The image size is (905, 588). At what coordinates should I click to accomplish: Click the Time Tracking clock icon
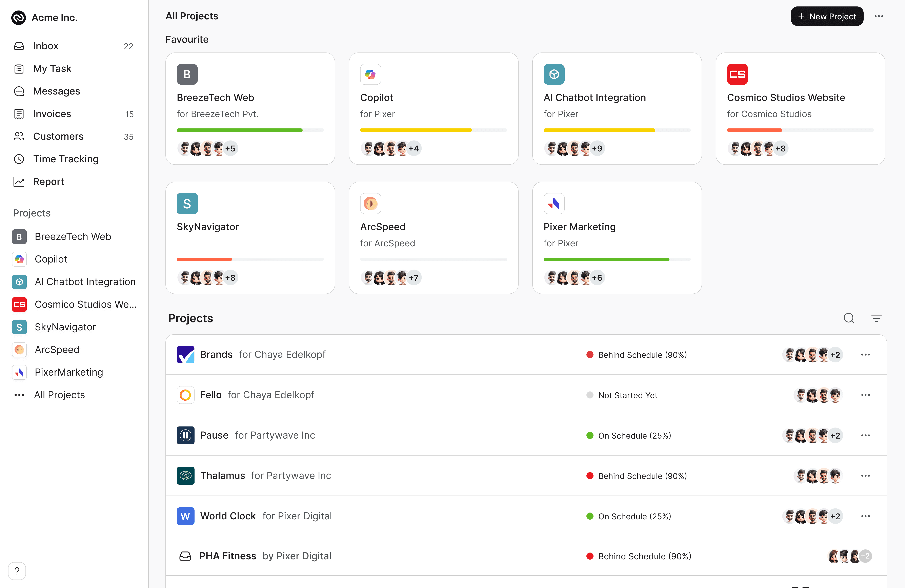click(x=19, y=159)
